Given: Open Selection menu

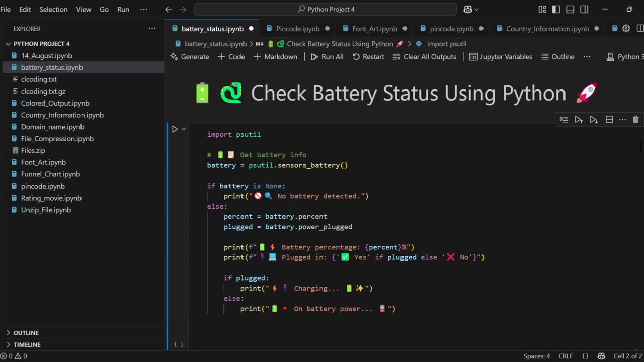Looking at the screenshot, I should coord(53,9).
